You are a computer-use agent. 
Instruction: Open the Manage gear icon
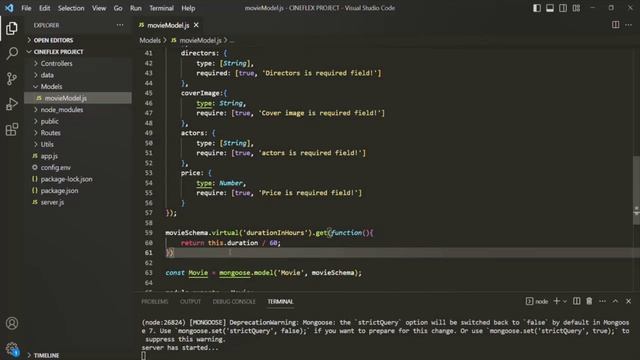click(x=12, y=349)
